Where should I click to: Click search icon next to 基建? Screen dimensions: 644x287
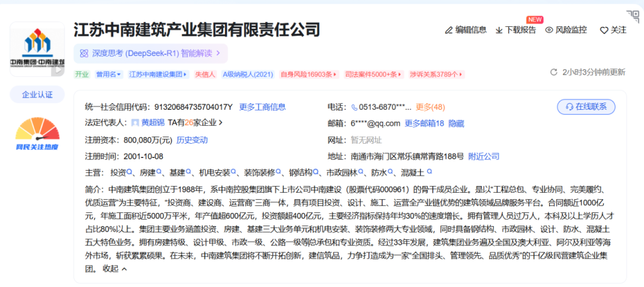(188, 172)
